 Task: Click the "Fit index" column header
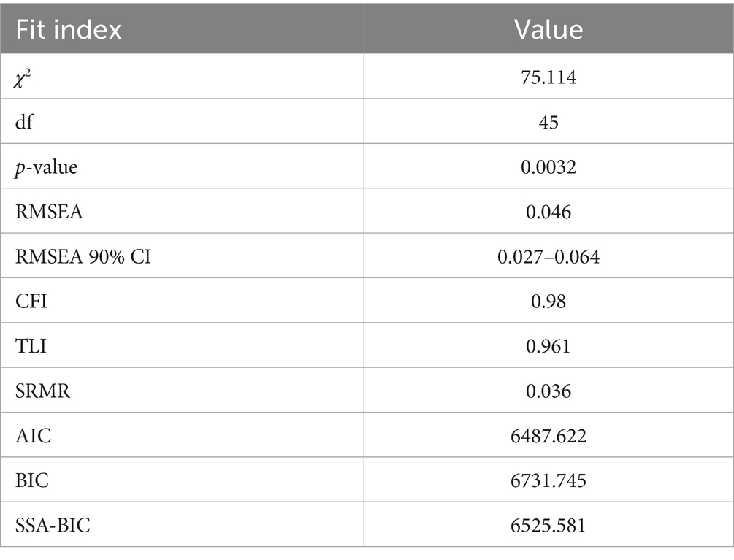(68, 29)
